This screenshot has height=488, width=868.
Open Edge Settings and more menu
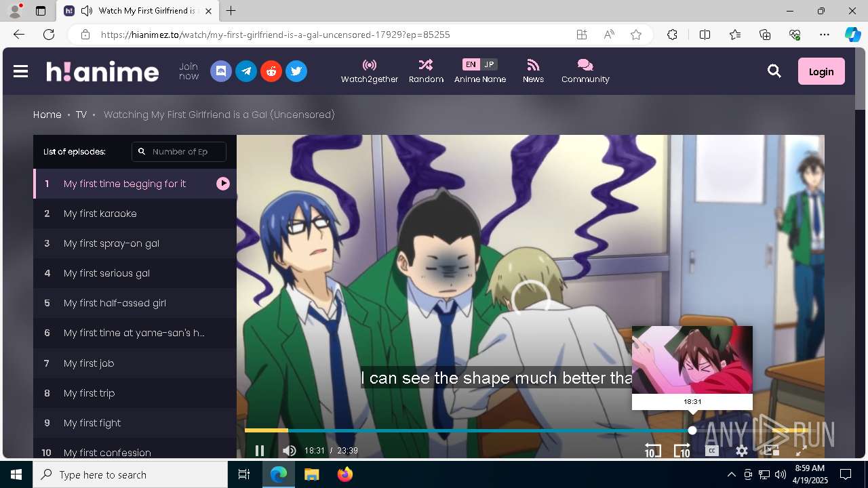(825, 35)
